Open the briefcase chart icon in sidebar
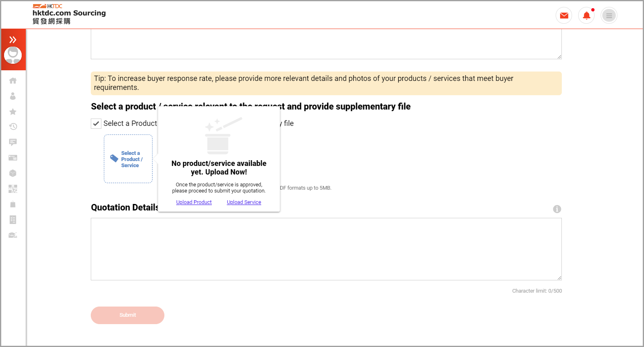The width and height of the screenshot is (644, 347). pyautogui.click(x=13, y=235)
